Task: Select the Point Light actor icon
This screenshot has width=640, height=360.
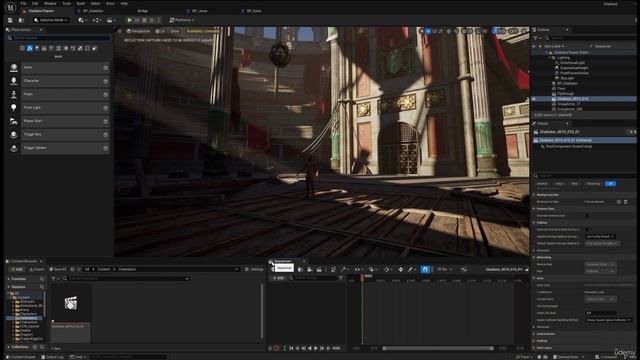Action: (13, 107)
